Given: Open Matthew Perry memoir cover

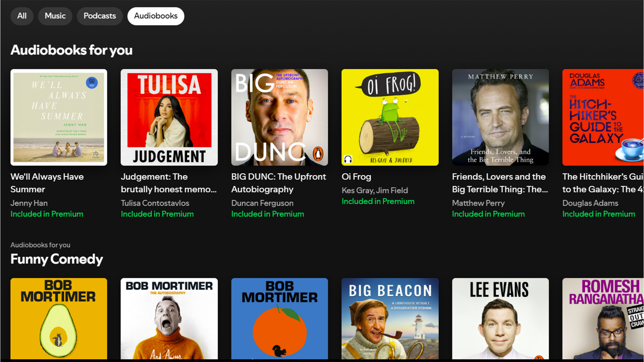Looking at the screenshot, I should click(x=500, y=117).
